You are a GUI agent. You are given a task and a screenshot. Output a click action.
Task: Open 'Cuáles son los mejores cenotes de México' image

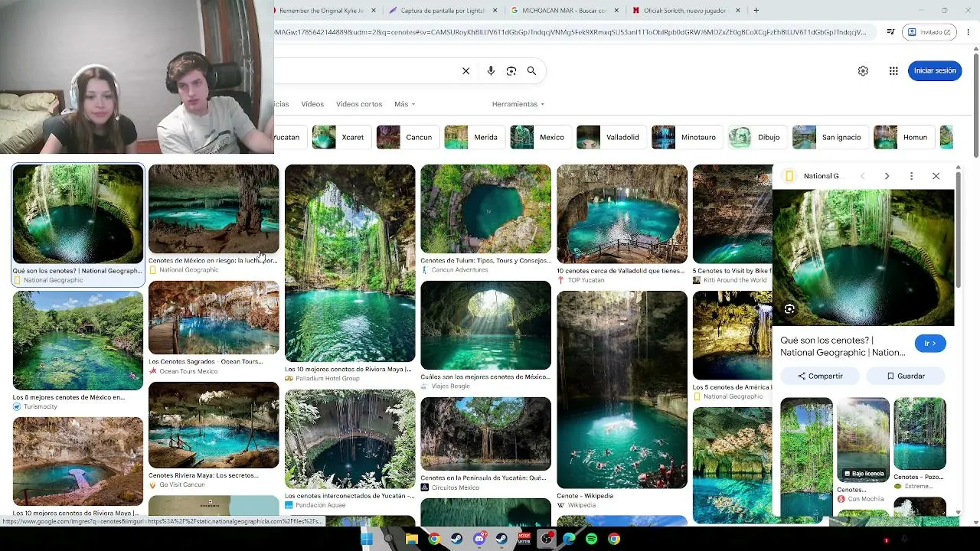[485, 325]
